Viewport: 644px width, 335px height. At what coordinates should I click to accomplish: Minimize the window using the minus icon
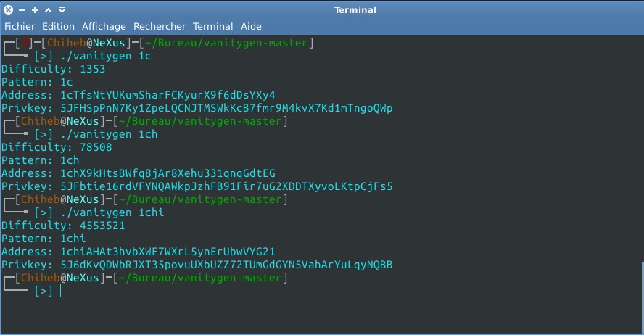point(22,10)
